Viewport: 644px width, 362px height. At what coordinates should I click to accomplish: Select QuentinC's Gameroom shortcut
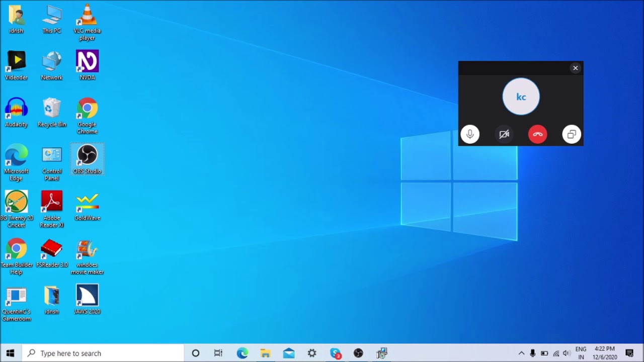[x=16, y=303]
